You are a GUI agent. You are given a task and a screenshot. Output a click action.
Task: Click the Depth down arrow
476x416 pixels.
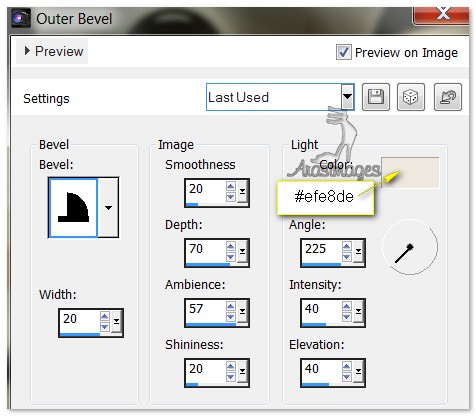tap(231, 257)
